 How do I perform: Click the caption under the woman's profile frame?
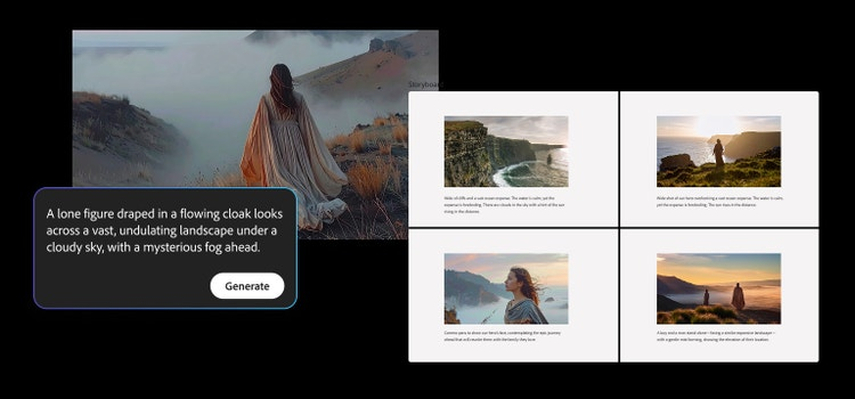tap(502, 336)
